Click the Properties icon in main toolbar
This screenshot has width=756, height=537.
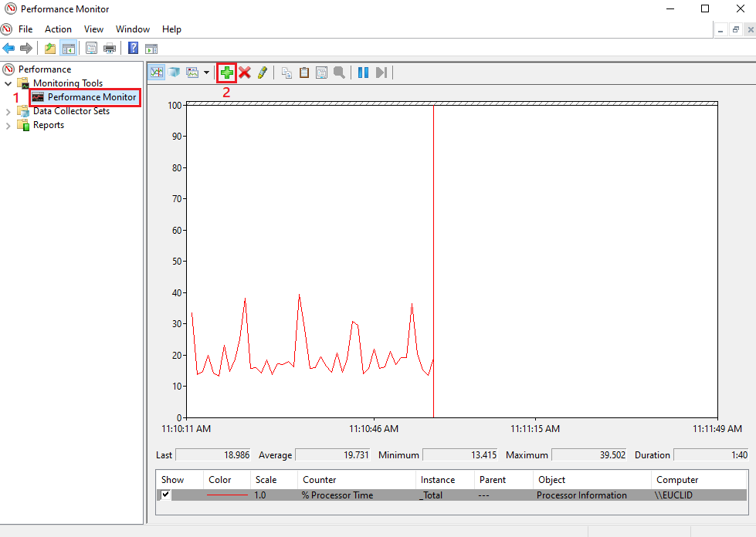pyautogui.click(x=91, y=48)
